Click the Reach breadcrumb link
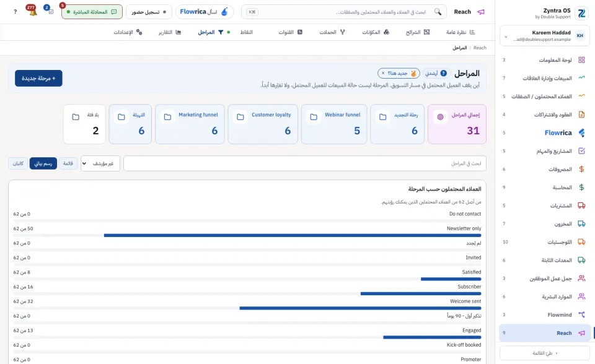Image resolution: width=595 pixels, height=364 pixels. point(480,48)
